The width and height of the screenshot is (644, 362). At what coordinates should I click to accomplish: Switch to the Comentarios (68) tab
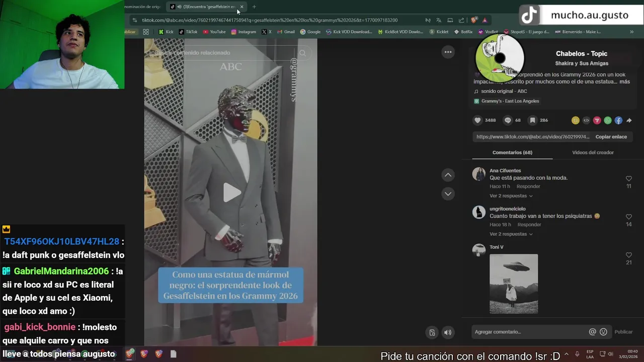tap(512, 152)
